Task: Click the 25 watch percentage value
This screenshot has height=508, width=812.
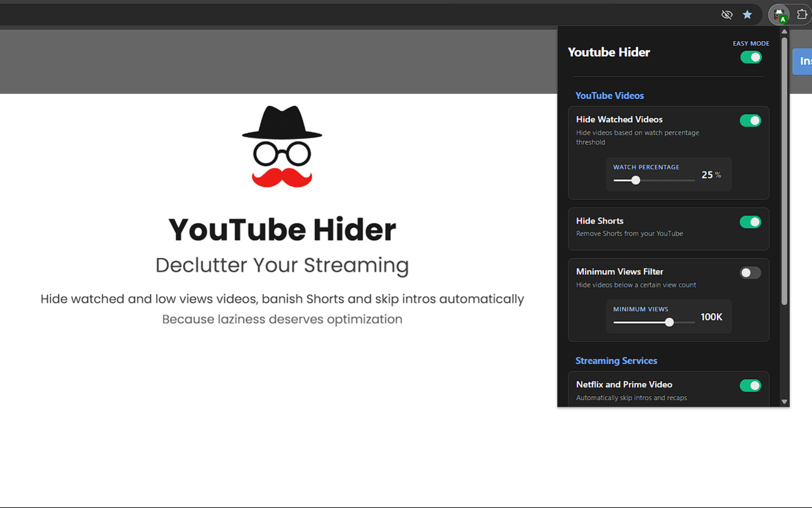Action: coord(707,175)
